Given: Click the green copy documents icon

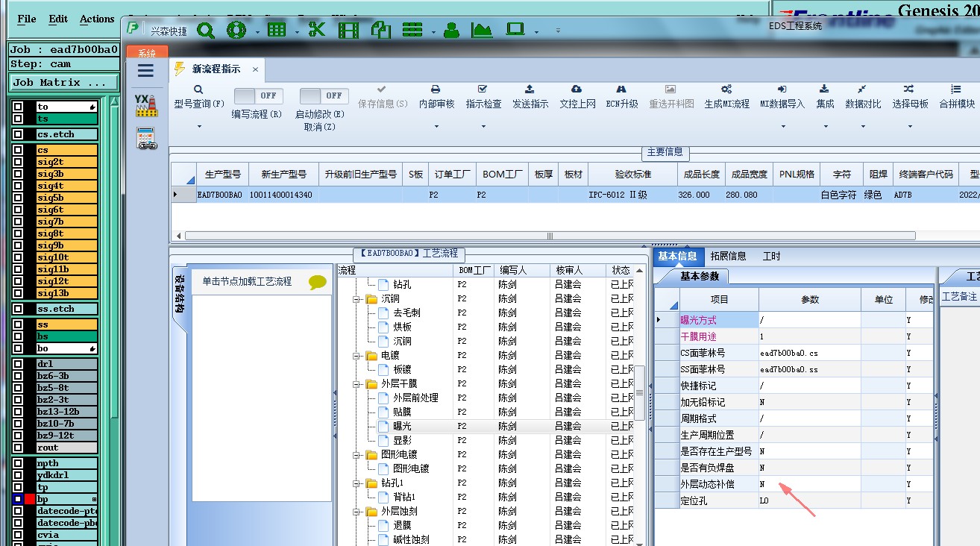Looking at the screenshot, I should click(381, 30).
